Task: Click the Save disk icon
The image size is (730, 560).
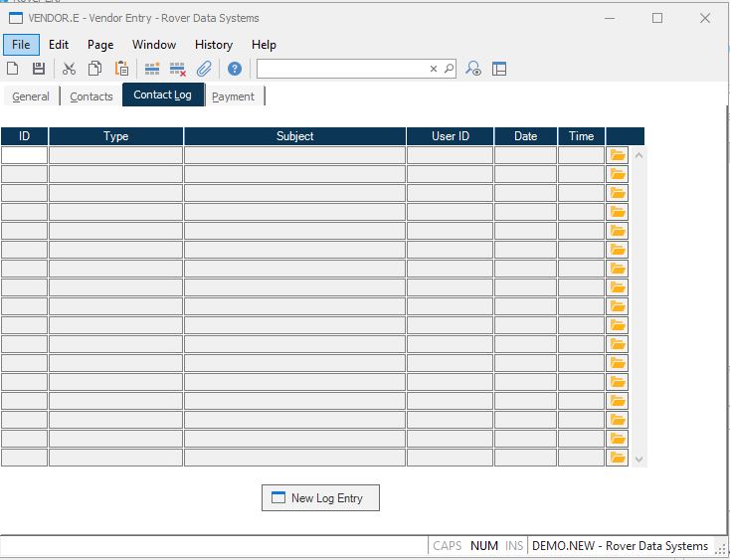Action: [39, 69]
